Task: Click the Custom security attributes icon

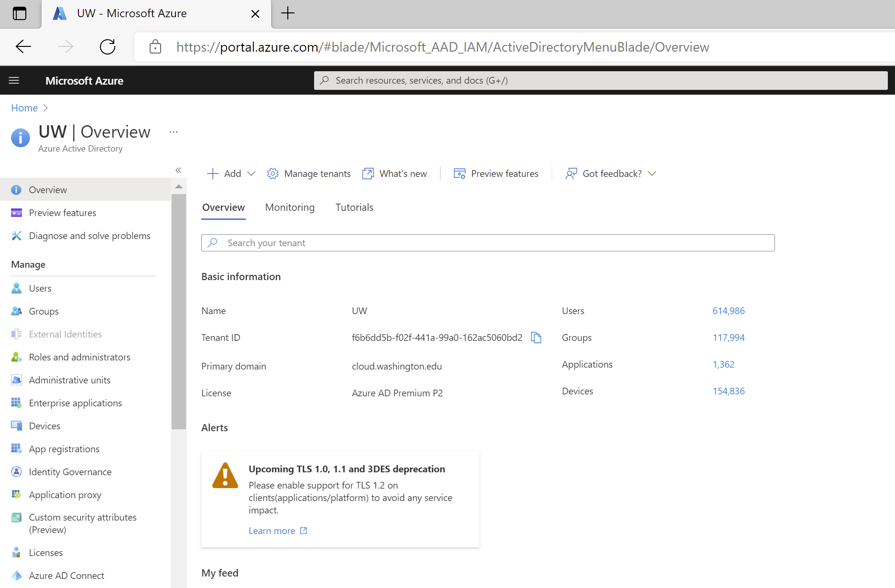Action: (16, 518)
